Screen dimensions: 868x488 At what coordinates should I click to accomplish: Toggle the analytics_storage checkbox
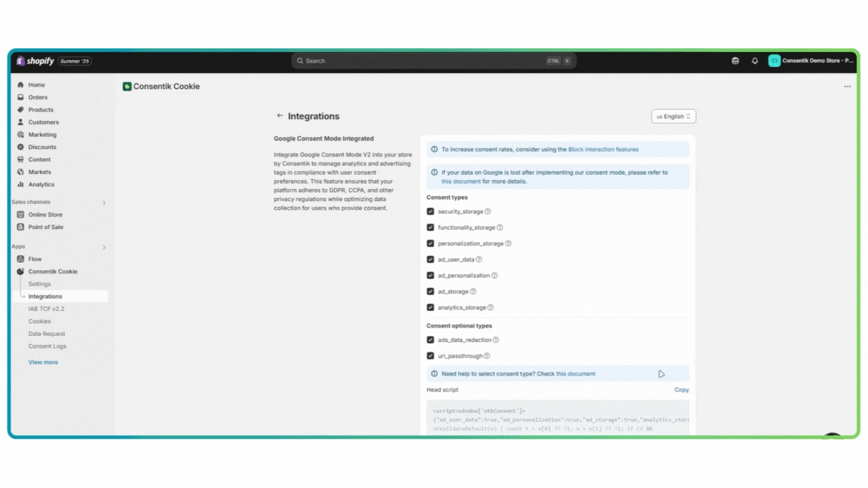coord(430,307)
